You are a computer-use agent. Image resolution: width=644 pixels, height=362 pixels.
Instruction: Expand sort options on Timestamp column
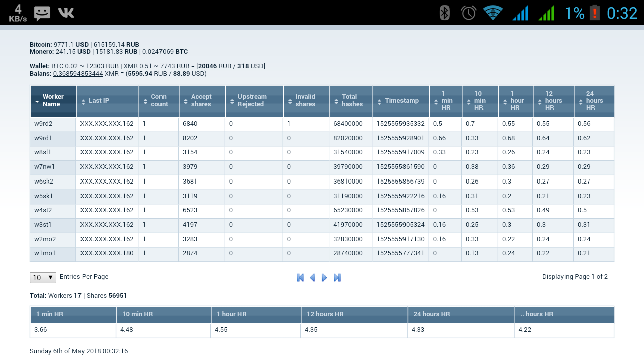pos(400,101)
